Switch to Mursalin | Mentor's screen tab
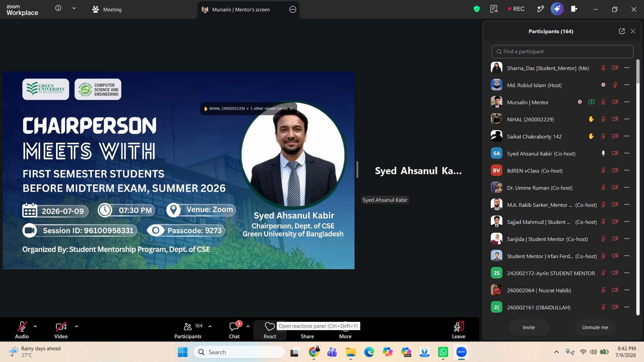644x362 pixels. [x=240, y=9]
